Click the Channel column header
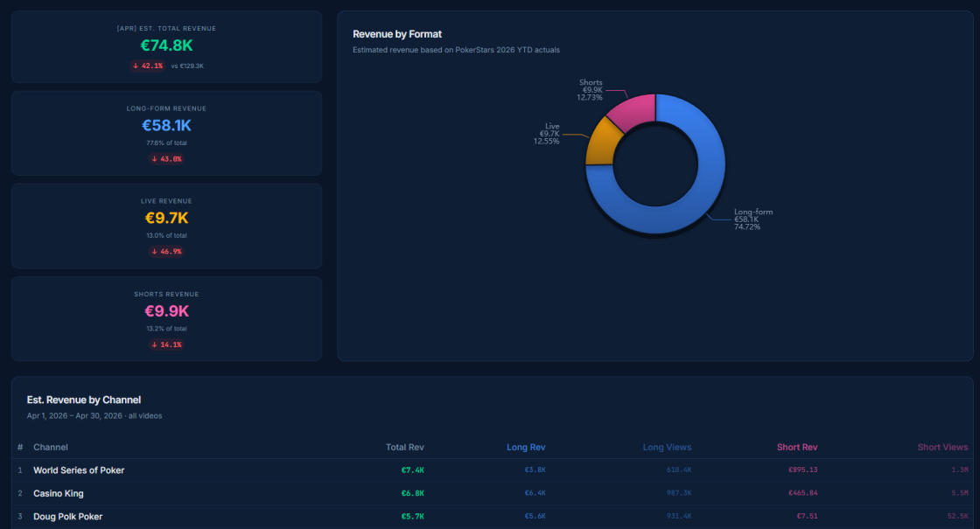This screenshot has width=980, height=529. pos(51,447)
